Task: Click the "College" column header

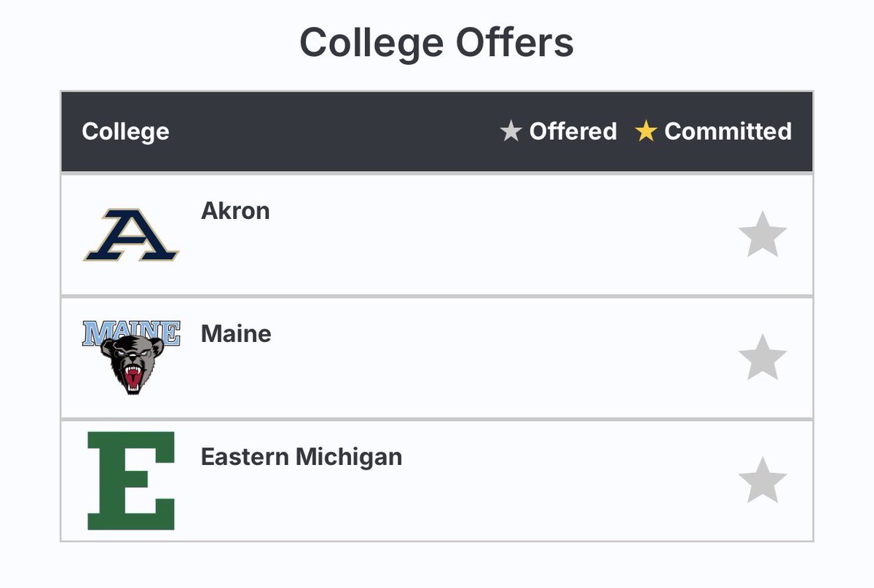Action: pos(125,132)
